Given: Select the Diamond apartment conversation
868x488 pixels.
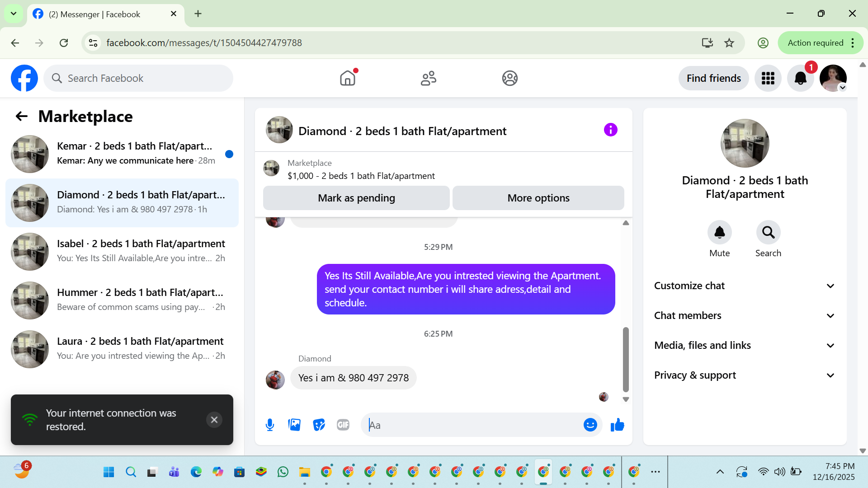Looking at the screenshot, I should pyautogui.click(x=122, y=202).
